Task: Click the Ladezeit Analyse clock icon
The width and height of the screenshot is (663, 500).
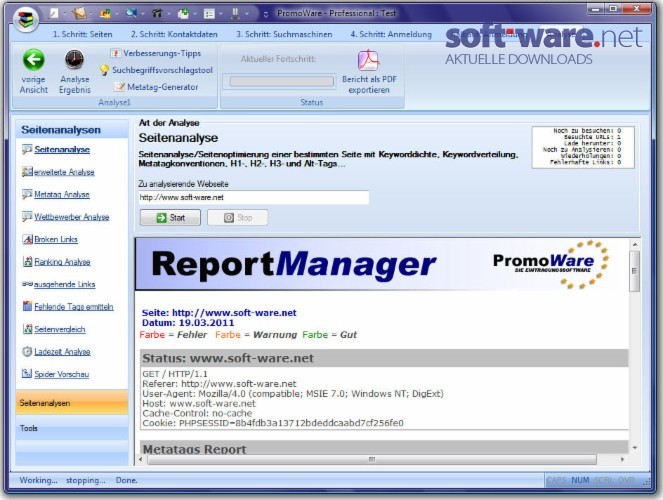Action: [x=27, y=351]
